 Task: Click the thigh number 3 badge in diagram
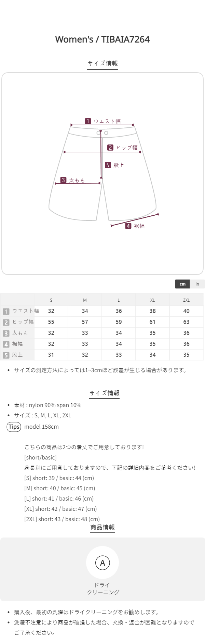click(x=63, y=180)
